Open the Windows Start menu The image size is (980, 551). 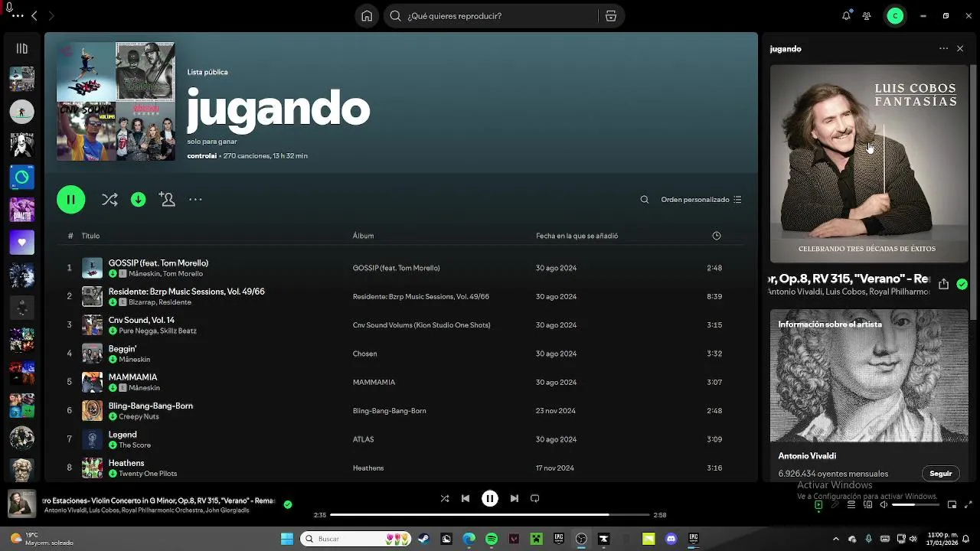287,539
